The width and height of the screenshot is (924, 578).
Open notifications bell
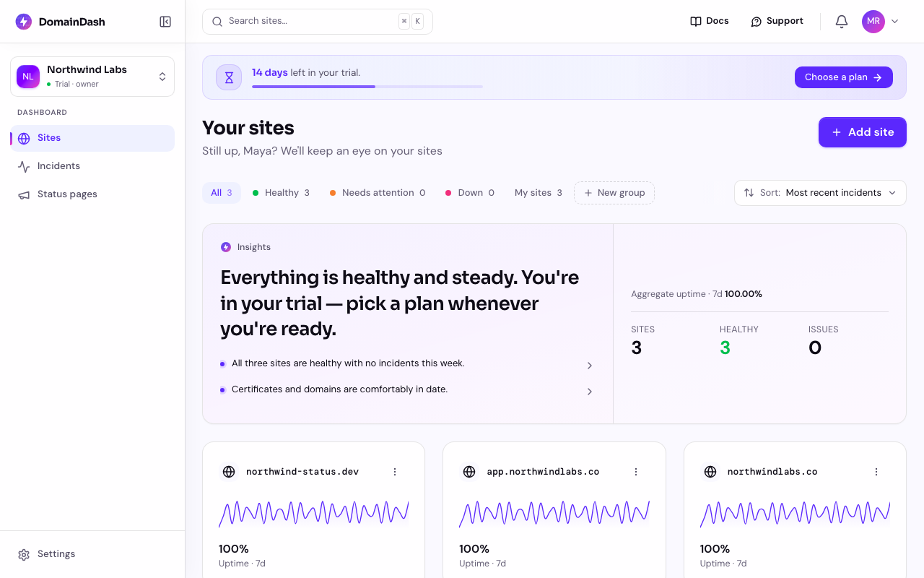tap(842, 22)
